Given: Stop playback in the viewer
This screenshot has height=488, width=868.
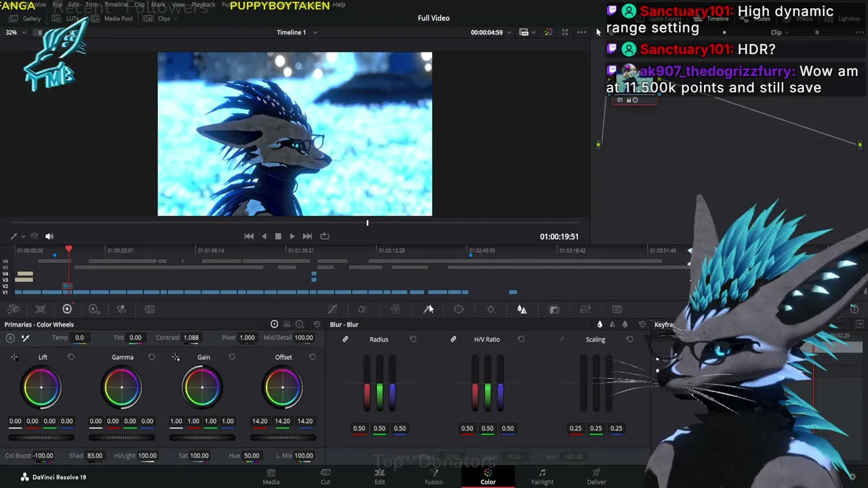Looking at the screenshot, I should [x=278, y=236].
